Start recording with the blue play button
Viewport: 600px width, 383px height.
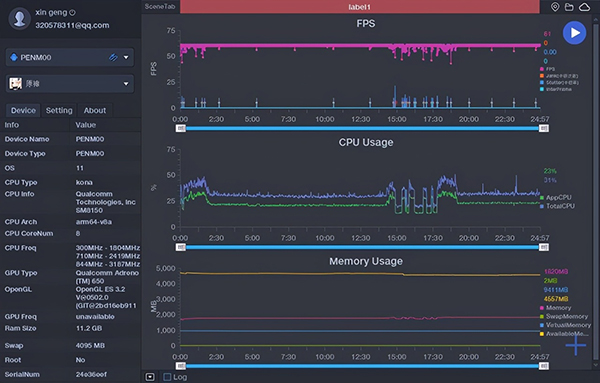574,33
